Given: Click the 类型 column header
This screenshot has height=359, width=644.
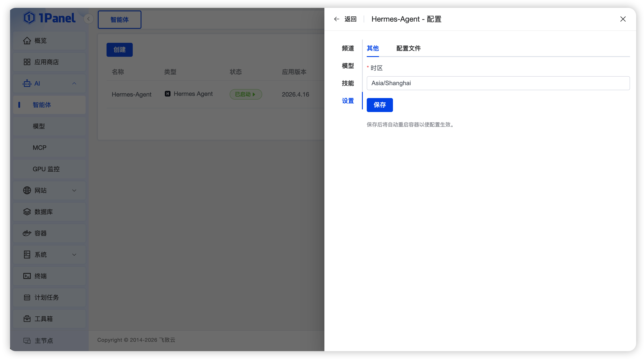Looking at the screenshot, I should tap(170, 72).
